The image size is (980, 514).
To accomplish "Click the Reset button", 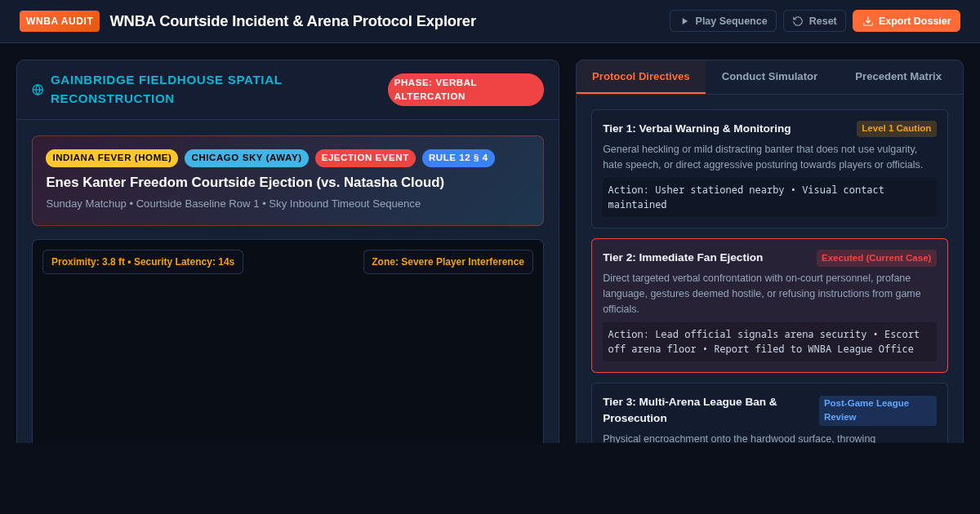I will 814,21.
